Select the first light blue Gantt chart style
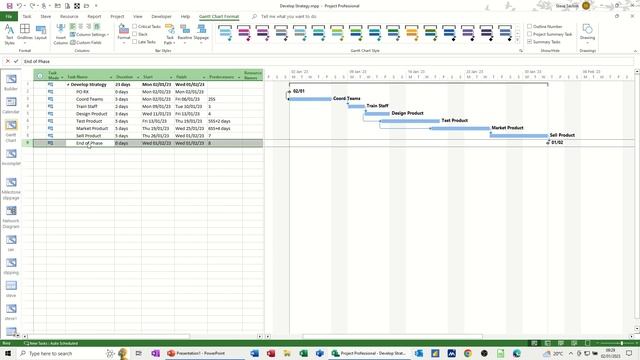Viewport: 640px width, 360px height. click(225, 33)
